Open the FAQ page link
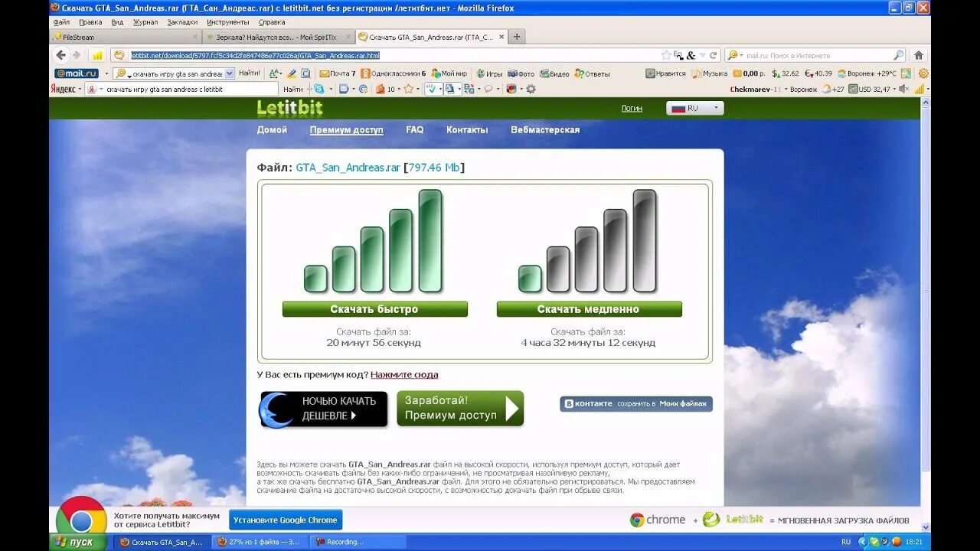Viewport: 980px width, 551px height. [414, 130]
